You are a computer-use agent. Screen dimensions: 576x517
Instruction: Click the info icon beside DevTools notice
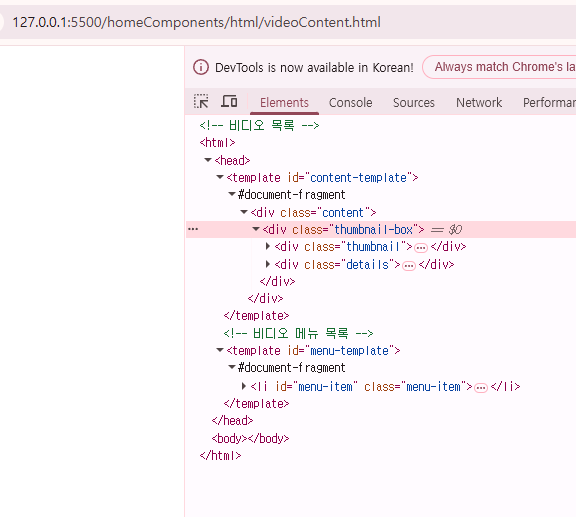pos(201,67)
